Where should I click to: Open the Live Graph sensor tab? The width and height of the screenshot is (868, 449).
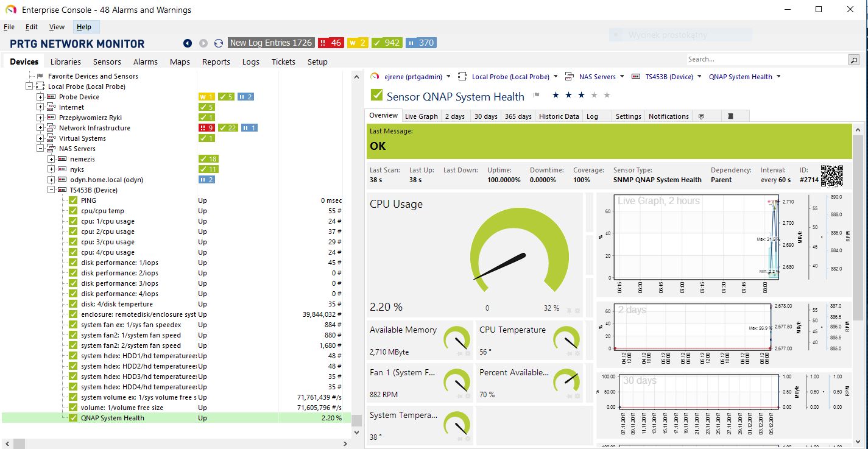[422, 116]
